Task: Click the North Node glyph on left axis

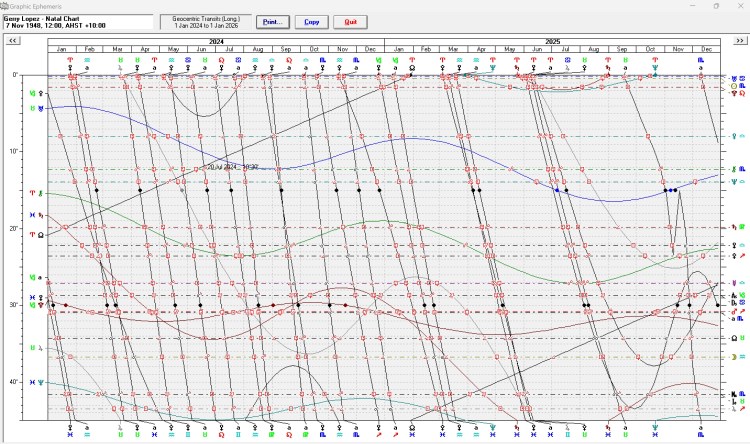Action: [x=41, y=235]
